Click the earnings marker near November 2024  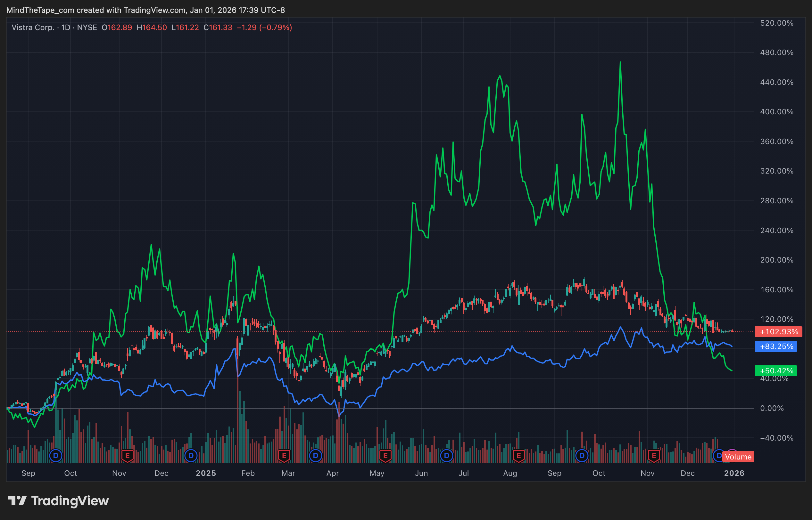tap(128, 456)
